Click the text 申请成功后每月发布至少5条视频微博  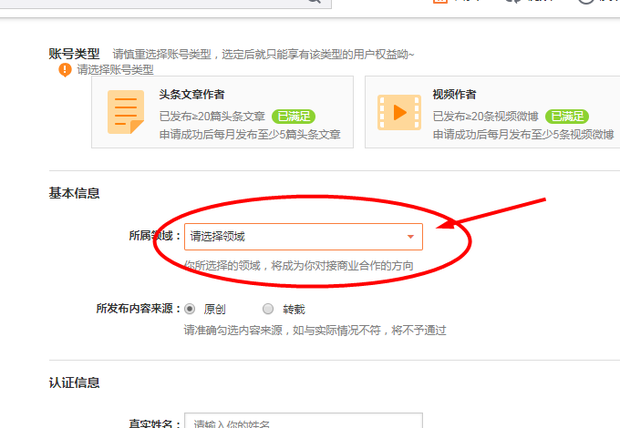[524, 134]
